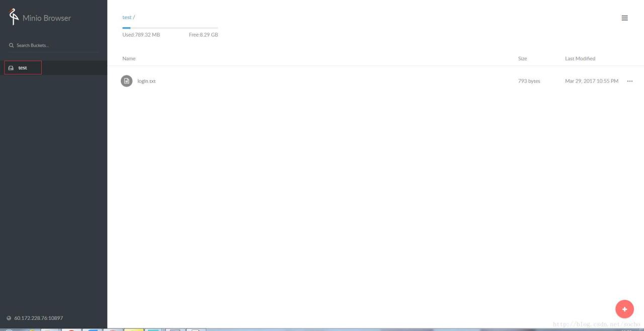This screenshot has height=331, width=644.
Task: Open the login.txt file name
Action: pyautogui.click(x=146, y=81)
